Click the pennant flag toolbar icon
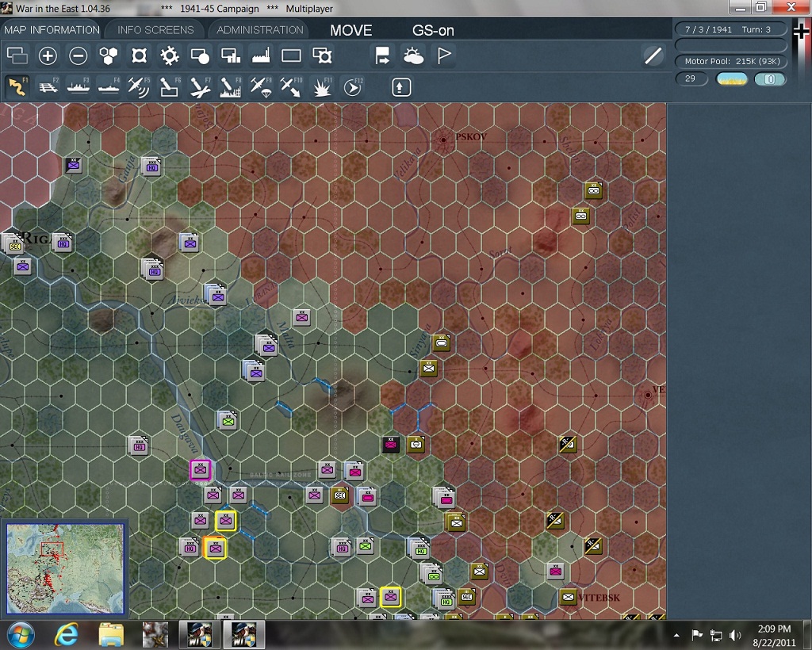Screen dimensions: 812x650 444,55
